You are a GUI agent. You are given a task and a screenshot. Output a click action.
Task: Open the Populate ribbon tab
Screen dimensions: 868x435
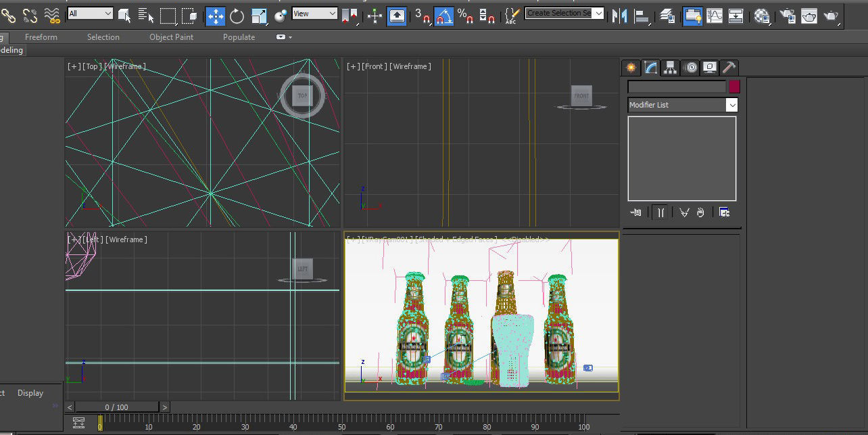(x=239, y=37)
